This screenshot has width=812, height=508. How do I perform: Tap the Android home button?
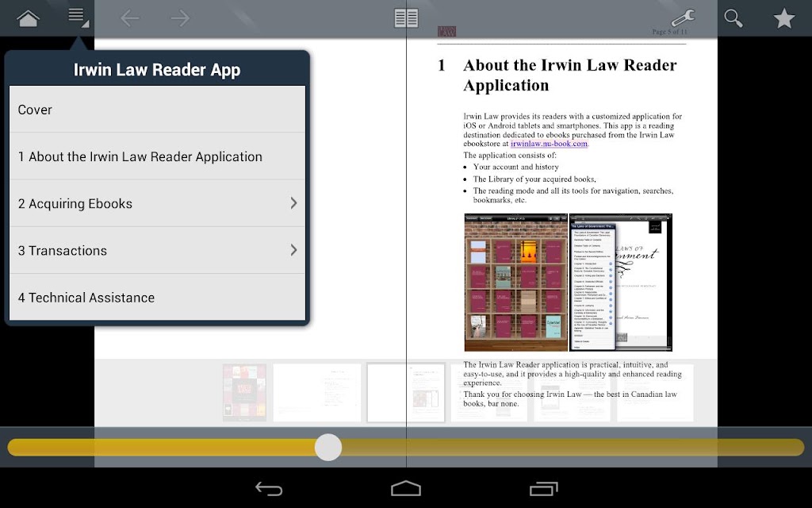[405, 488]
